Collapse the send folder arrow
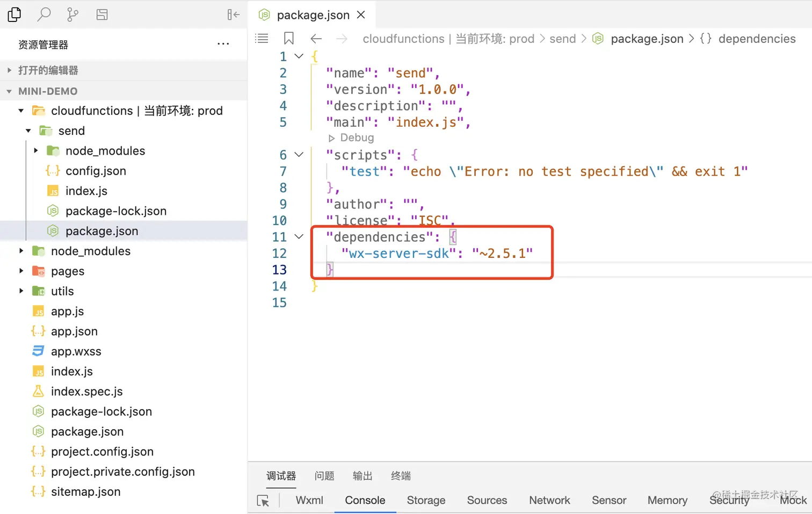 (28, 131)
